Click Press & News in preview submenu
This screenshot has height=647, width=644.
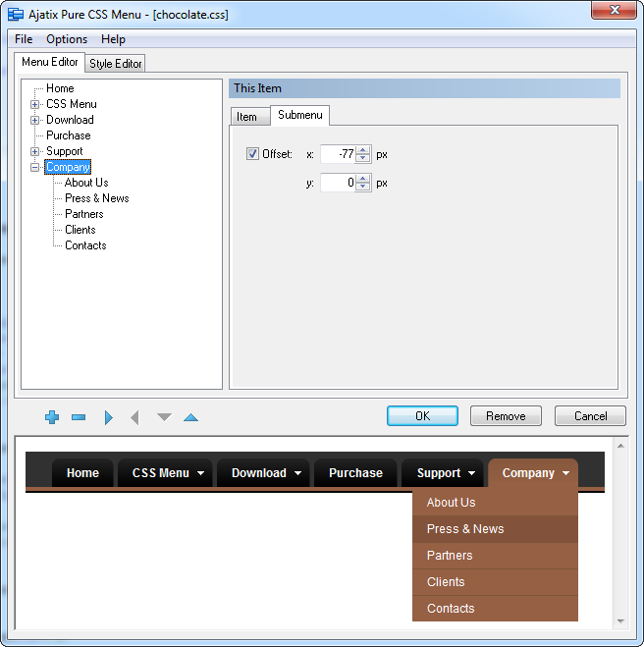pos(495,529)
